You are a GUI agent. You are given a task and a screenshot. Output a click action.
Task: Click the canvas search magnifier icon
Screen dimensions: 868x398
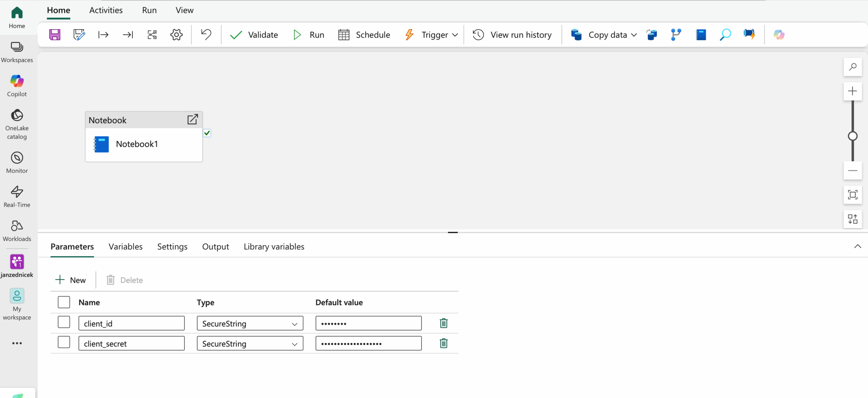tap(852, 67)
